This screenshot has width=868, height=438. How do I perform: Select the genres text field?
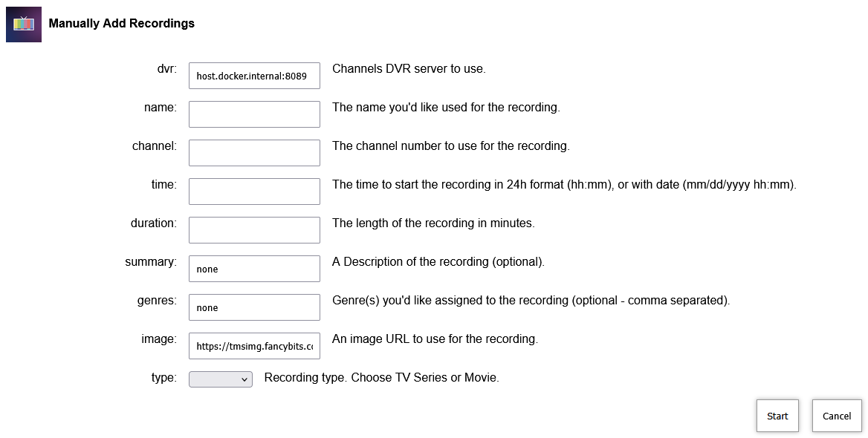(x=254, y=307)
